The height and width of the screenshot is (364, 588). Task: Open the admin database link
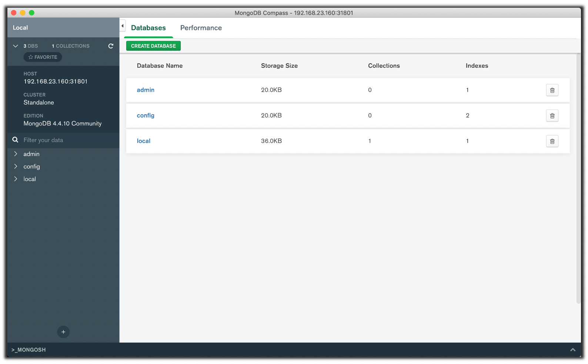(146, 90)
